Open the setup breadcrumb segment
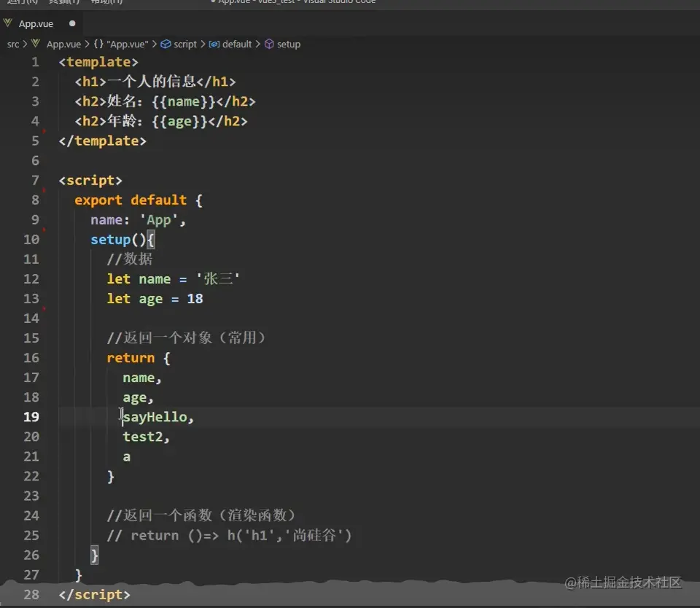 pyautogui.click(x=289, y=44)
